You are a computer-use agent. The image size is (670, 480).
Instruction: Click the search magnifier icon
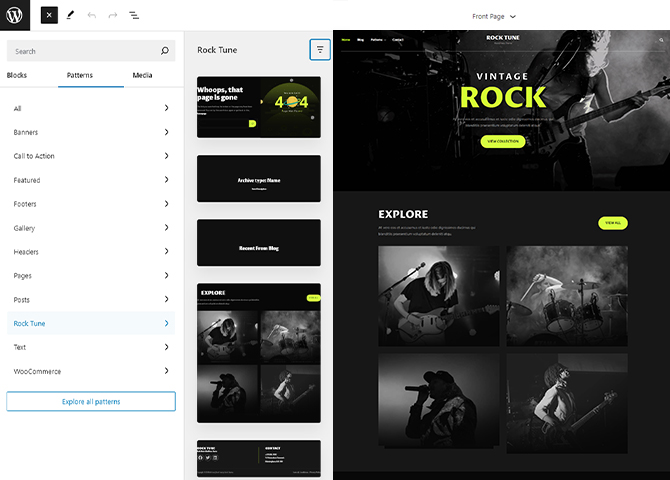[x=166, y=51]
